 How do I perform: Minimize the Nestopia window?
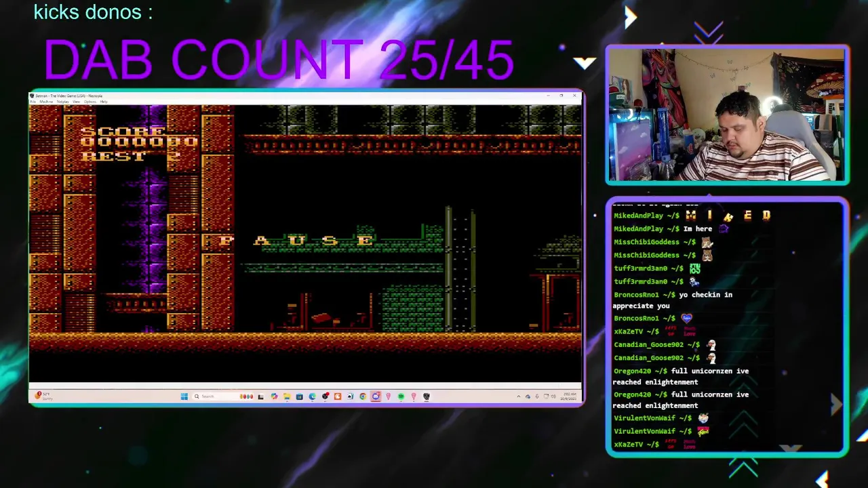[x=548, y=96]
